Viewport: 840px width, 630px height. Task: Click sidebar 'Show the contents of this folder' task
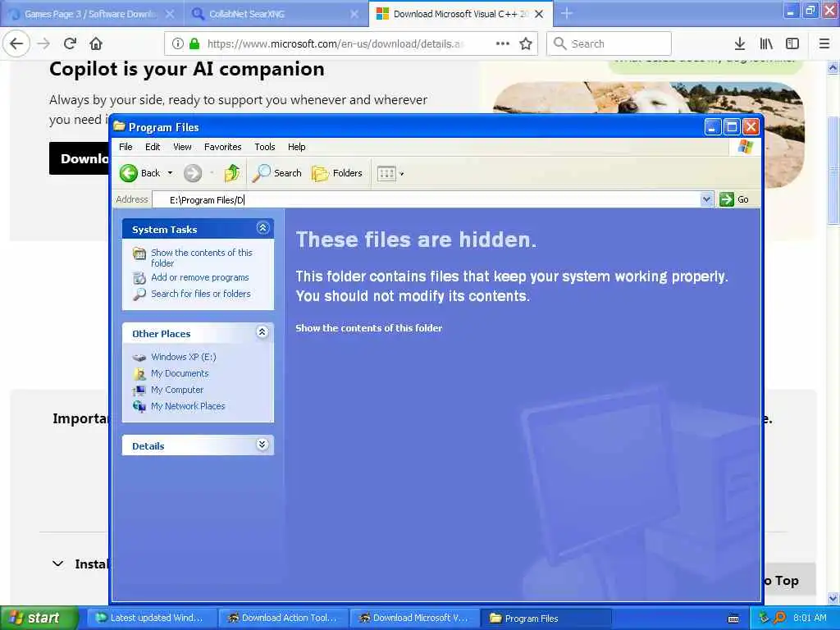coord(201,258)
